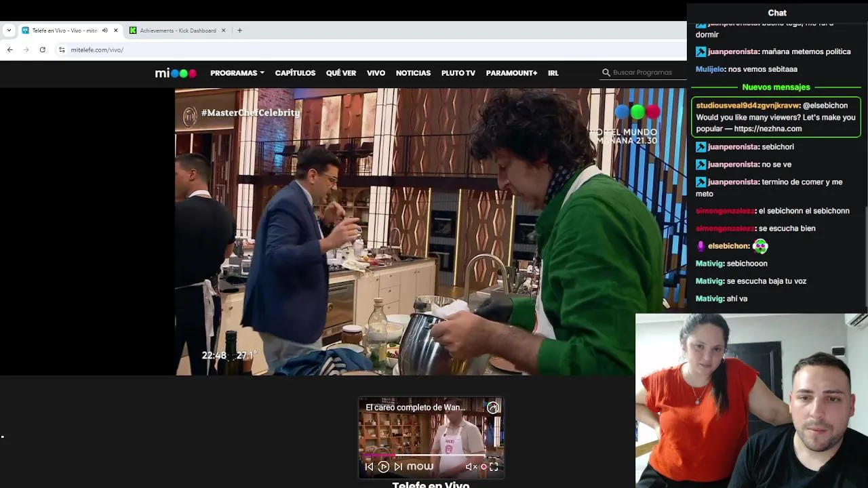Click the microphone badge beside elsebichon
The height and width of the screenshot is (488, 868).
click(701, 246)
